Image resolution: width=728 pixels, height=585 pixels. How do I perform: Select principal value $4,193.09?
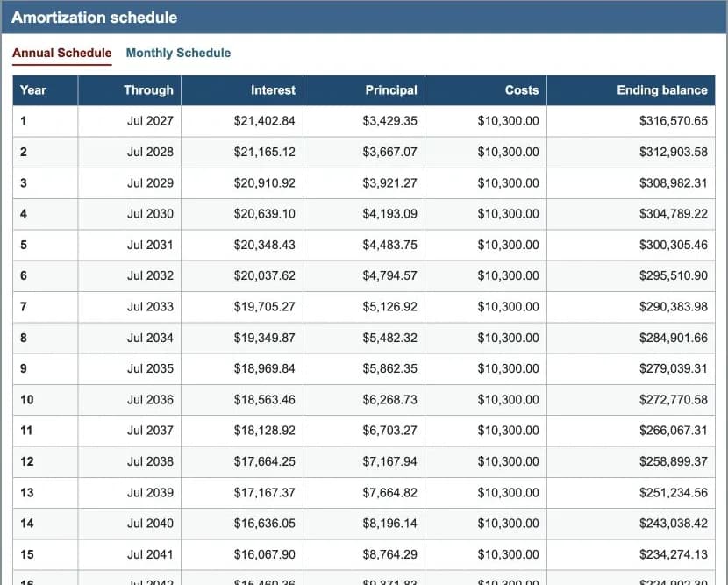(x=390, y=214)
